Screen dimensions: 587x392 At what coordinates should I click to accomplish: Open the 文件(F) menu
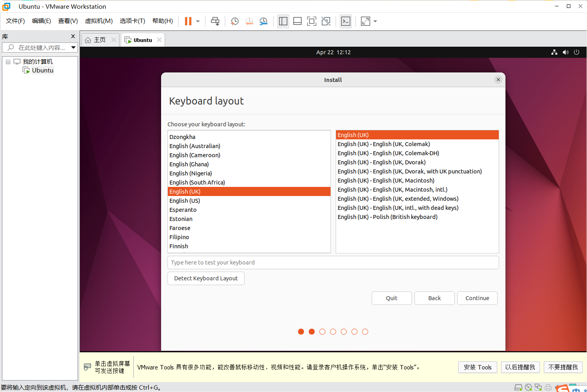(x=15, y=21)
